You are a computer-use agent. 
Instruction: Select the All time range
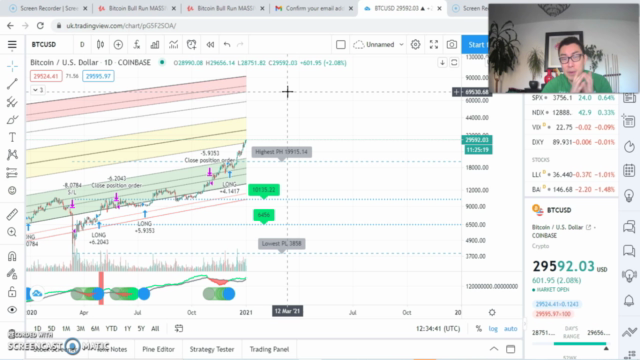[x=155, y=329]
